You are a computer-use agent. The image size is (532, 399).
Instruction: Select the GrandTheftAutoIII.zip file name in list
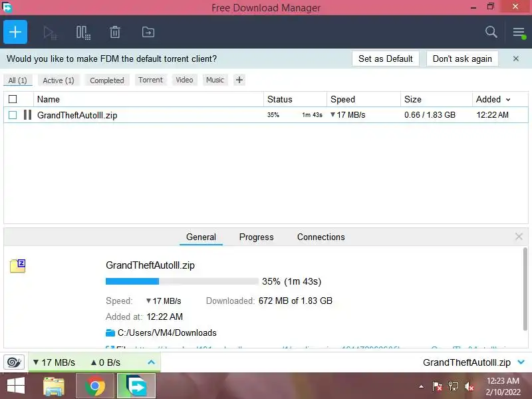coord(77,115)
